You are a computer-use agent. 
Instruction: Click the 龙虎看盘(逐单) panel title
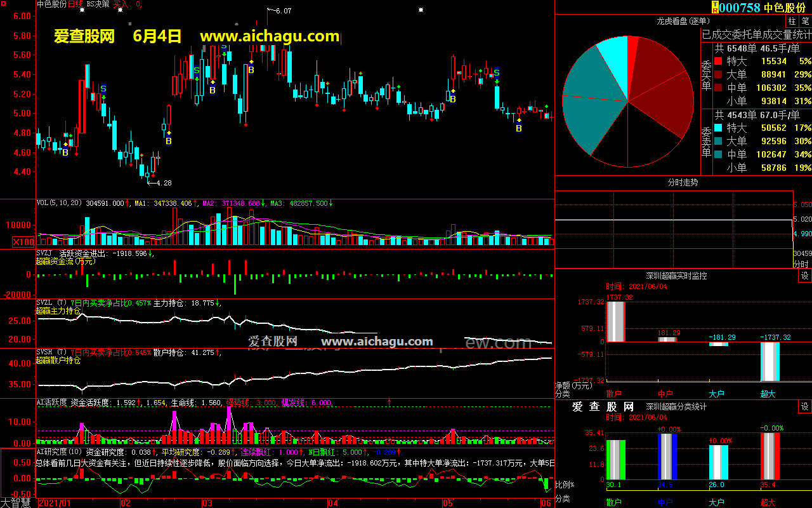pos(683,22)
